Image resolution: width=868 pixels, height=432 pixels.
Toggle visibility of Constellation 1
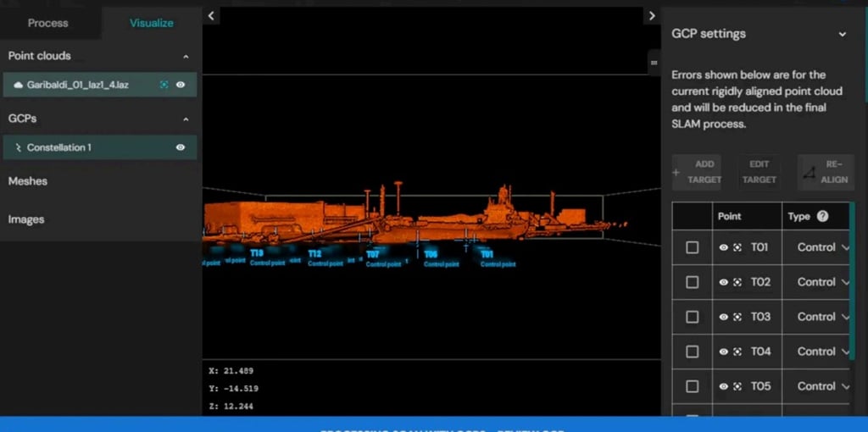(x=181, y=147)
